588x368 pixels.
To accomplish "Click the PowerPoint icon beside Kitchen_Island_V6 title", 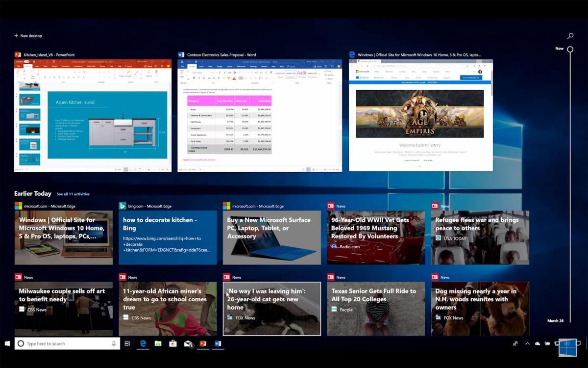I will tap(18, 55).
